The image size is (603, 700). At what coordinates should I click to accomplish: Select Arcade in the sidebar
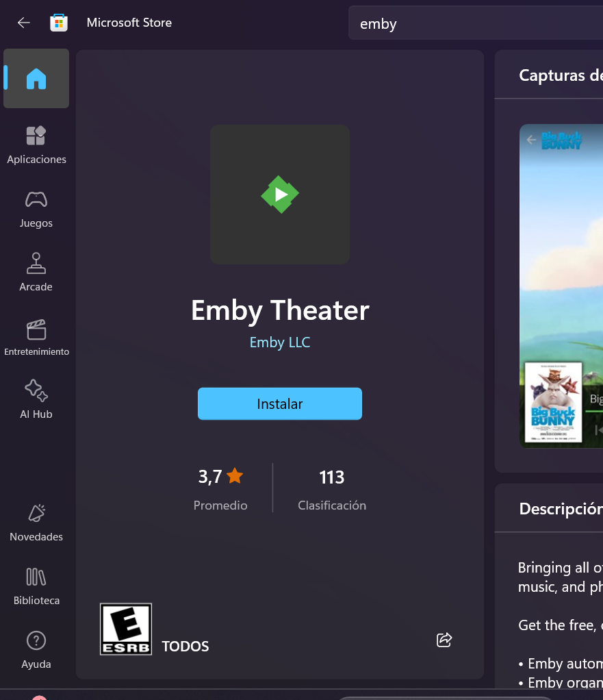click(36, 272)
